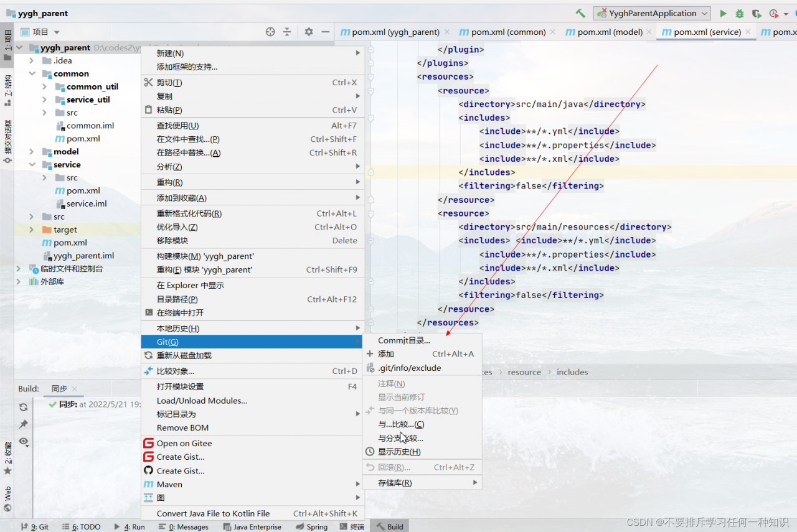
Task: Click the resource breadcrumb below the editor
Action: point(524,372)
